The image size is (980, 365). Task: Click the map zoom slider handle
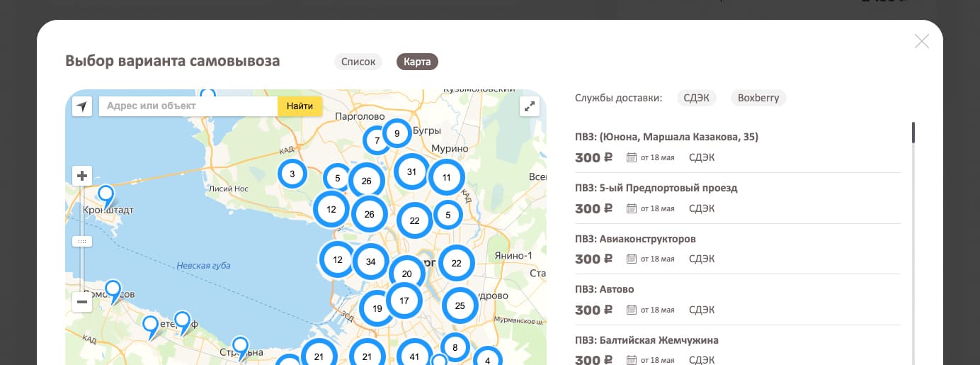tap(83, 242)
